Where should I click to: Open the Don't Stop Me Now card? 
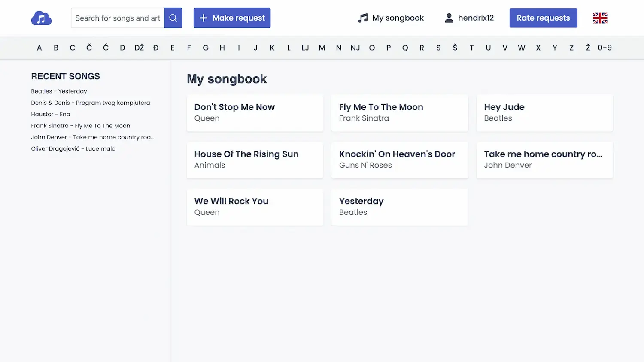[x=255, y=113]
